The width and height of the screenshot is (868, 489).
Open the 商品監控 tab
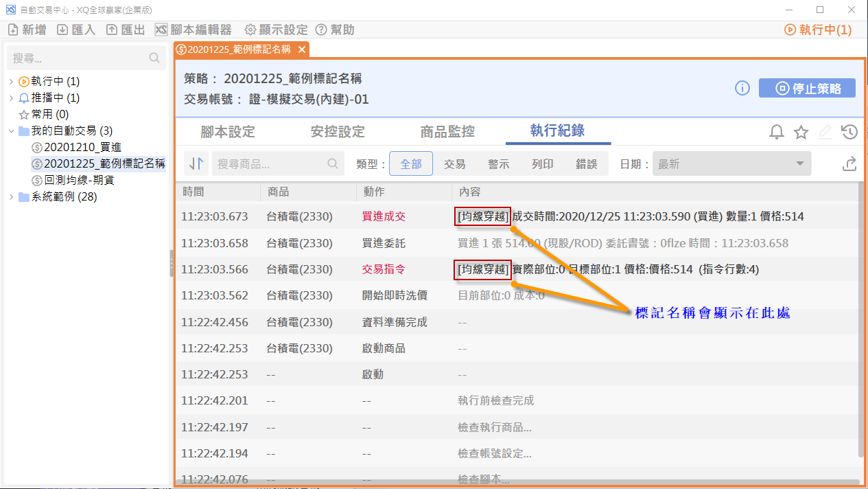(447, 131)
